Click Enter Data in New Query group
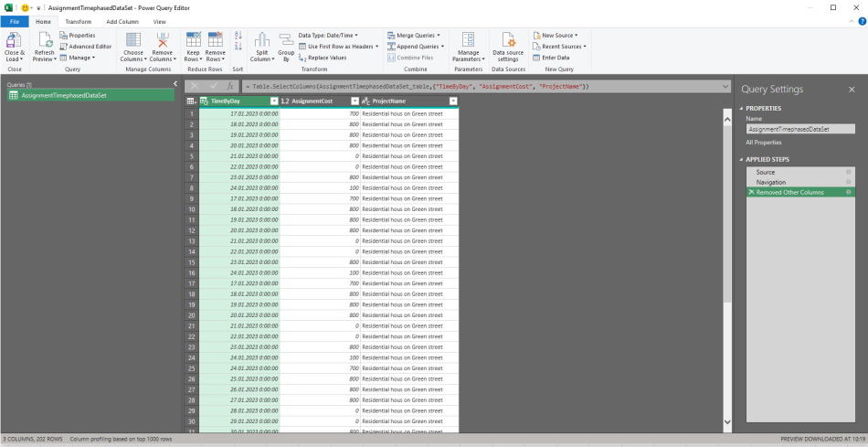The width and height of the screenshot is (868, 447). 551,58
